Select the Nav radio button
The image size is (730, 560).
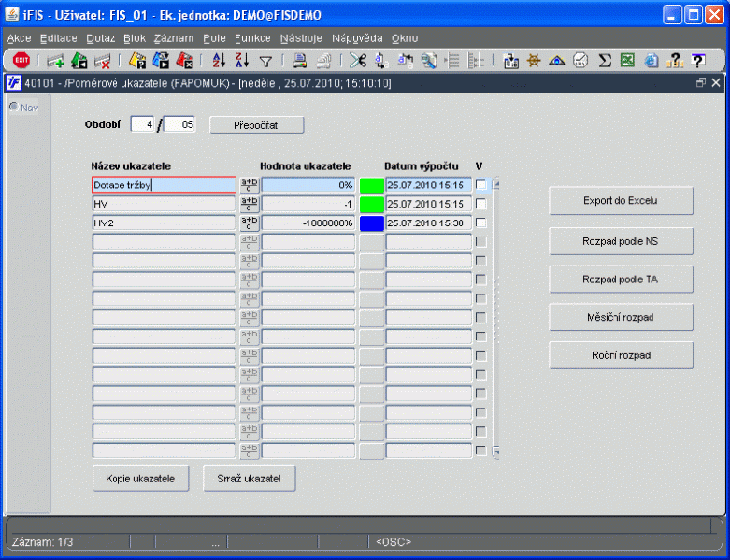(x=14, y=108)
